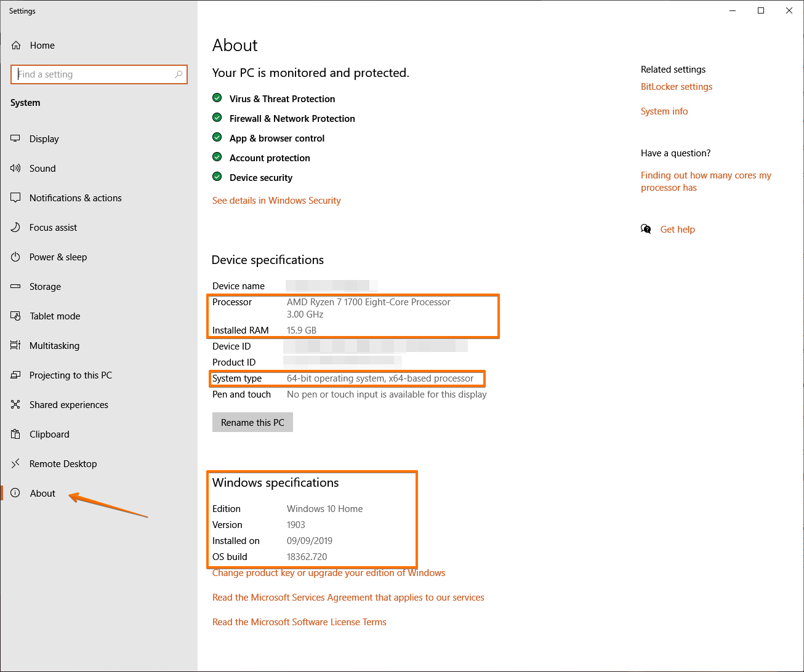Click the Multitasking icon
This screenshot has width=804, height=672.
pyautogui.click(x=15, y=346)
